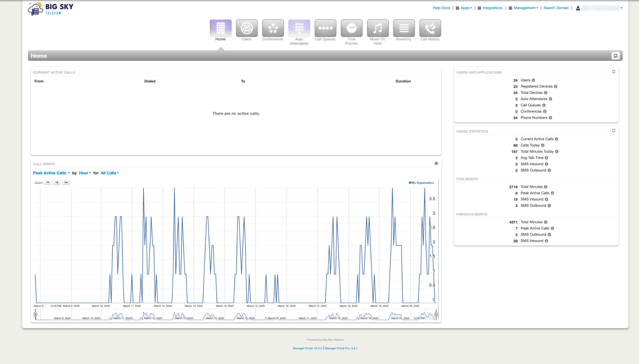Click the Call Graph print icon

pyautogui.click(x=436, y=163)
